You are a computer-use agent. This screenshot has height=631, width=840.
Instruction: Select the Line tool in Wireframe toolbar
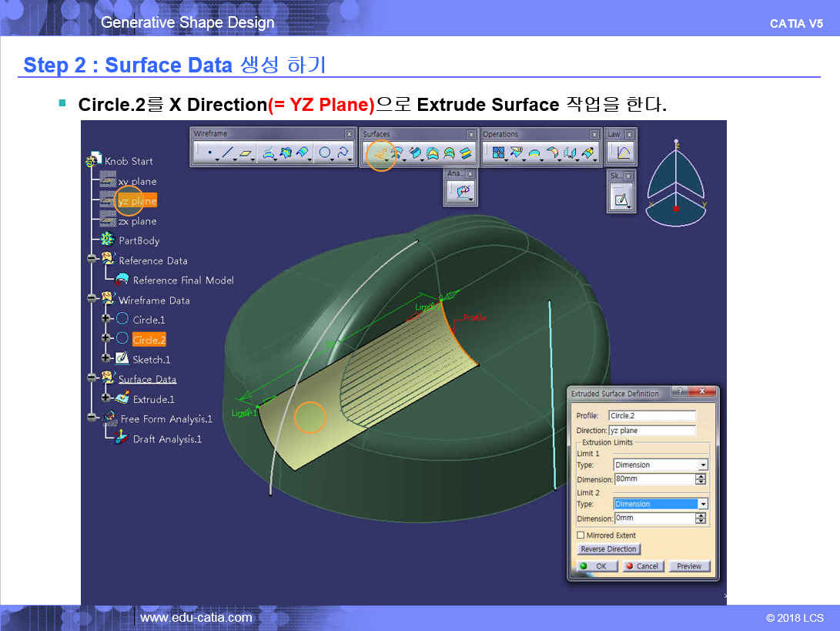(226, 153)
